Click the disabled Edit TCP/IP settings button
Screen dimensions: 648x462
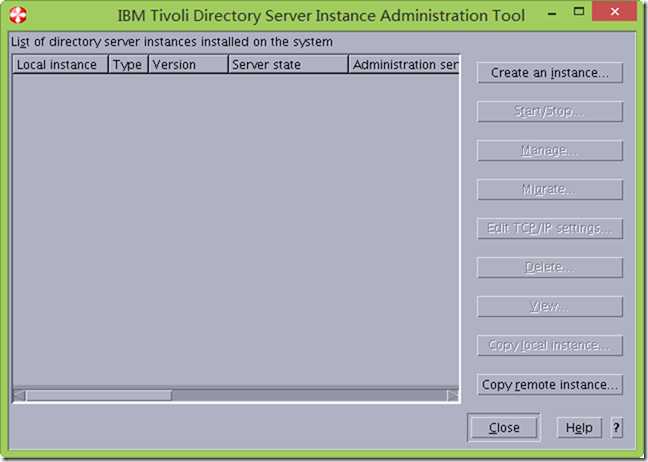[x=550, y=229]
